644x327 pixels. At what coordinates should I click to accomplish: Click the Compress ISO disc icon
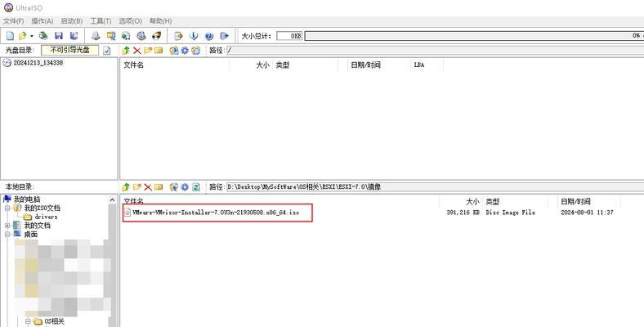click(126, 36)
